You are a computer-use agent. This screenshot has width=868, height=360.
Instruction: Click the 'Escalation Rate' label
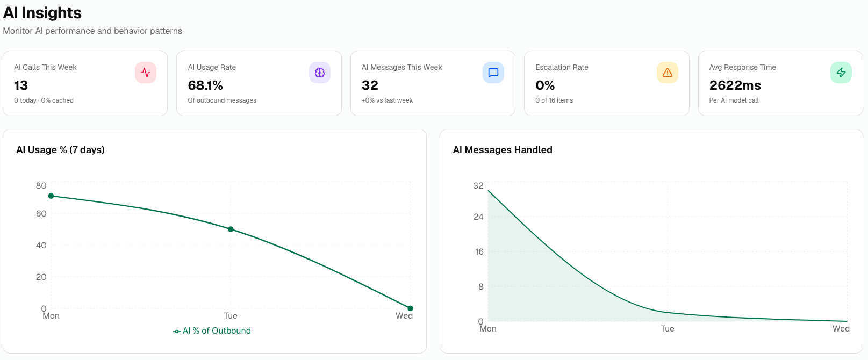tap(562, 67)
